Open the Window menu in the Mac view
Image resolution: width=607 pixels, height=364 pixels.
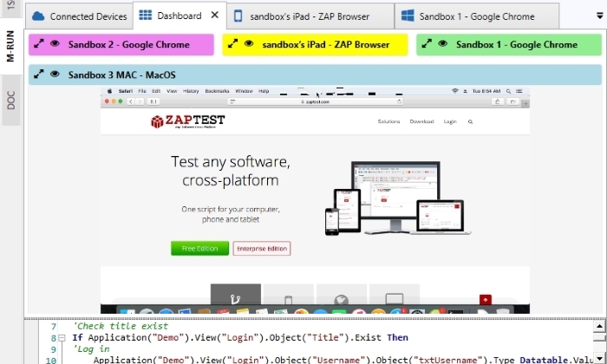(244, 91)
